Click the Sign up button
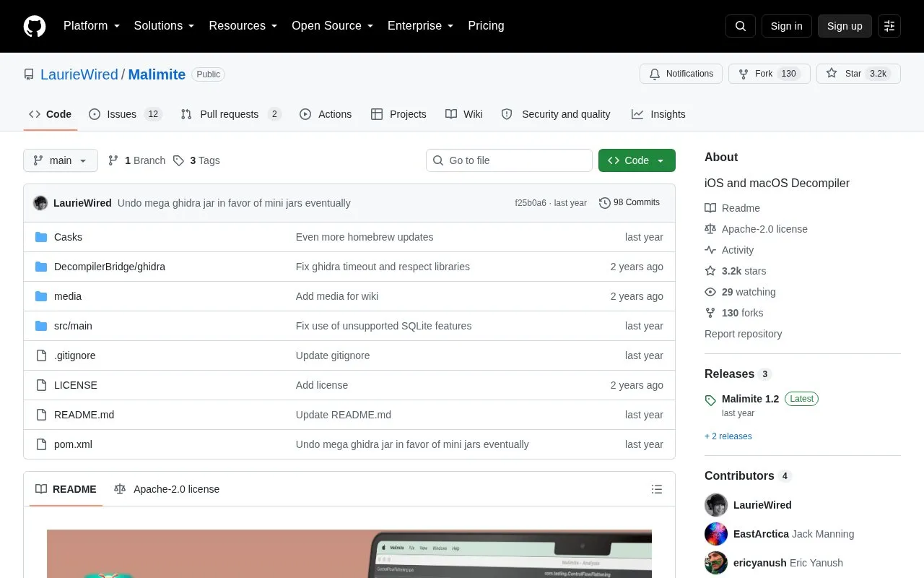 pyautogui.click(x=845, y=26)
